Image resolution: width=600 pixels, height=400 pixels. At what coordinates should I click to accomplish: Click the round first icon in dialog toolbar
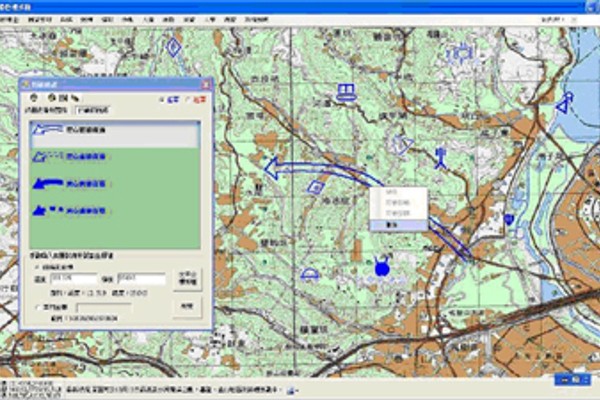click(x=34, y=98)
